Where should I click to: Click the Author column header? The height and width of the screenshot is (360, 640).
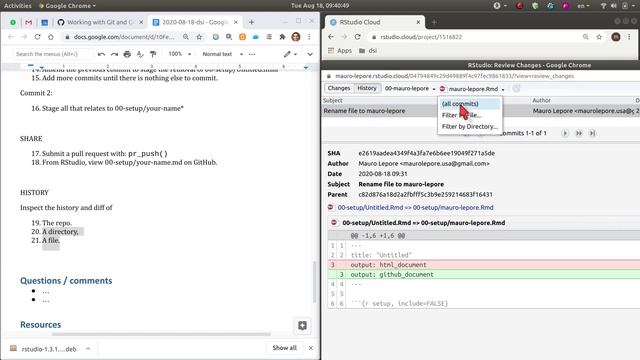[x=541, y=100]
